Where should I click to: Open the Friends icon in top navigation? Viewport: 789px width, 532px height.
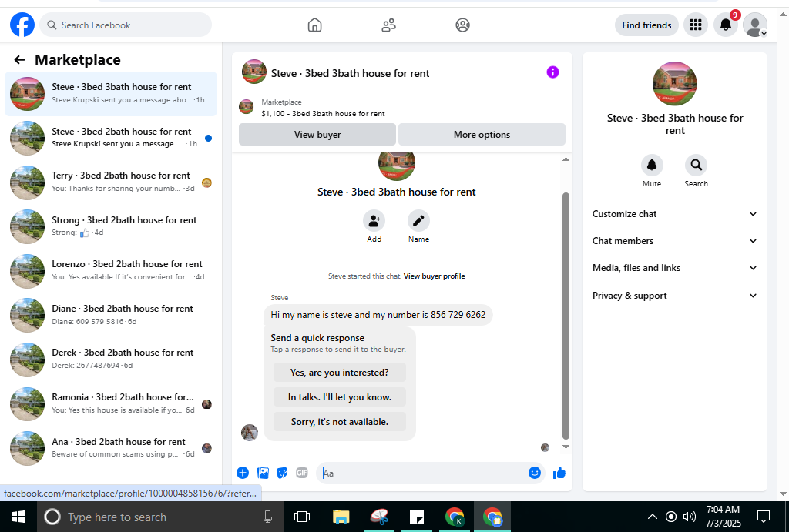(388, 25)
